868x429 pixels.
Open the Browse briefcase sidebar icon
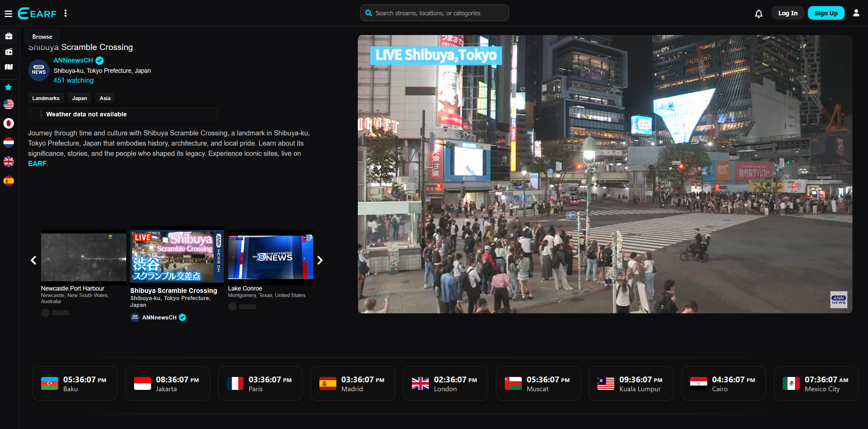(9, 36)
